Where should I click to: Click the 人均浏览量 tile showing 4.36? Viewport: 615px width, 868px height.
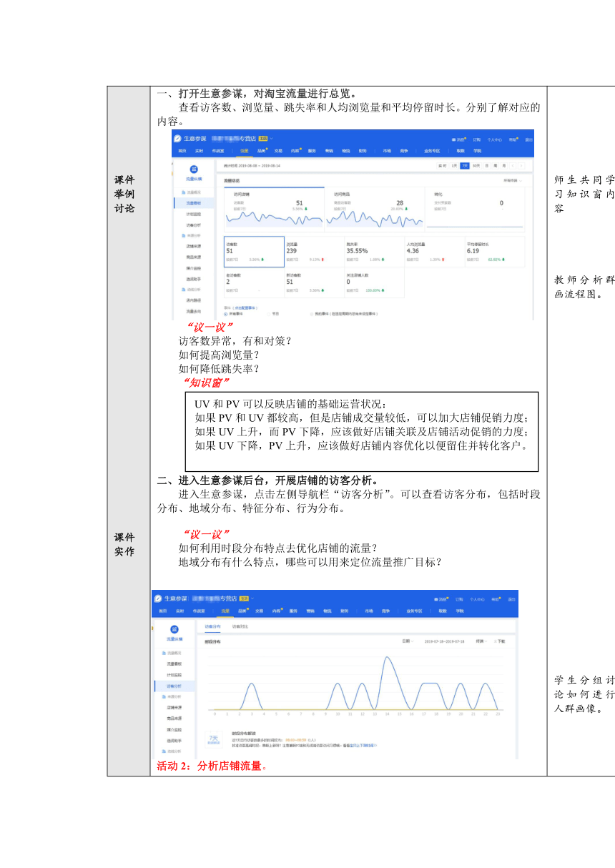[x=434, y=252]
